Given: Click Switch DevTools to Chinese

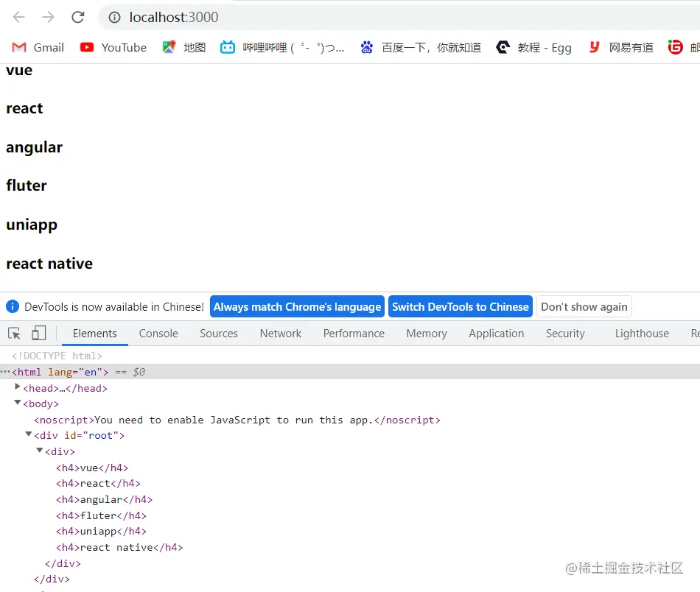Looking at the screenshot, I should pyautogui.click(x=460, y=306).
